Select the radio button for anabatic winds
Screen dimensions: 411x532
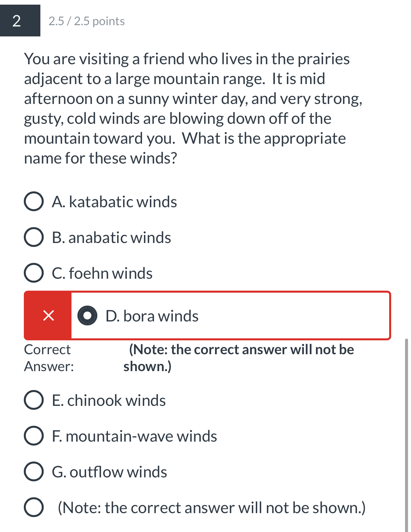(34, 237)
